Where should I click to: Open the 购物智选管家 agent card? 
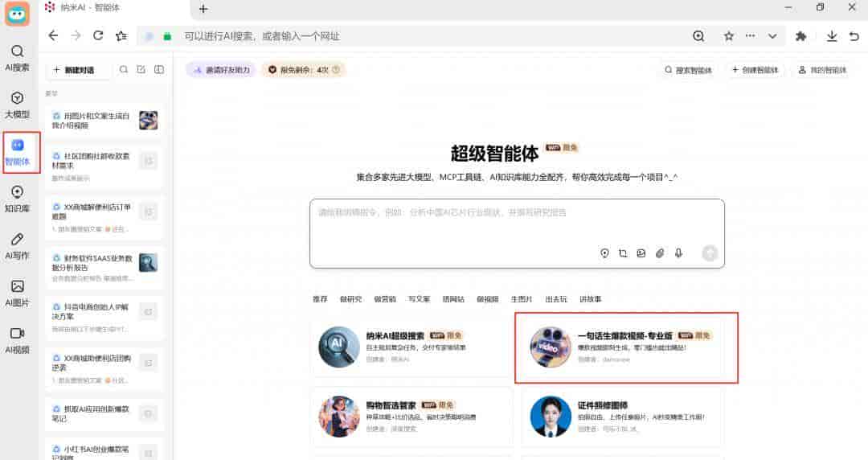(411, 417)
